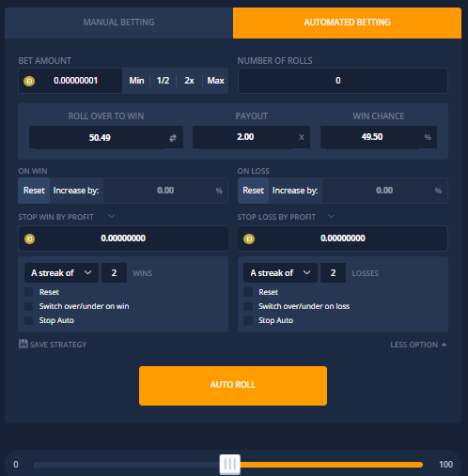
Task: Enable Reset checkbox under losses streak
Action: point(248,292)
